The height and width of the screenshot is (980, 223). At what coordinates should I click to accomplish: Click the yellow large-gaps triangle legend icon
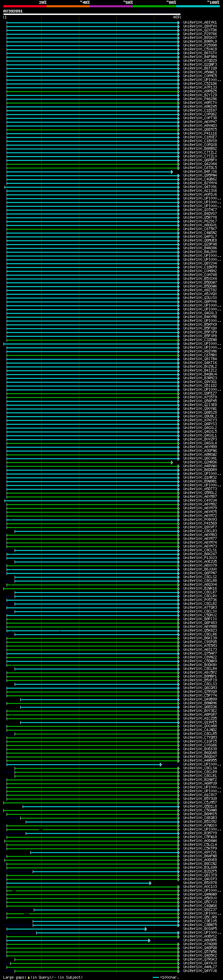pos(29,977)
